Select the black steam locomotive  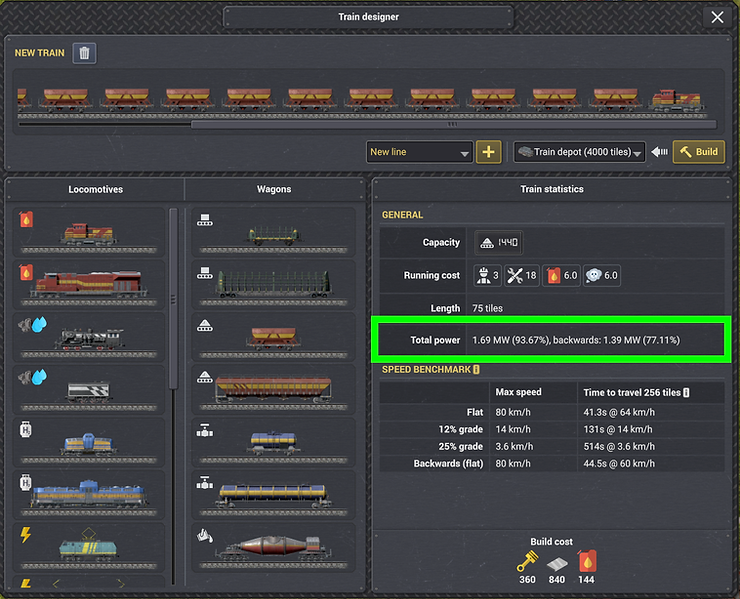pos(92,337)
